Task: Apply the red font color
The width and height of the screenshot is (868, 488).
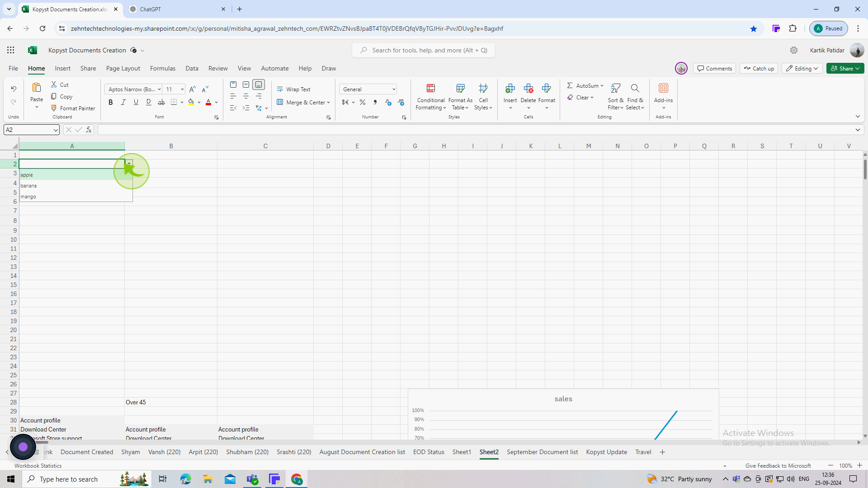Action: pos(208,103)
